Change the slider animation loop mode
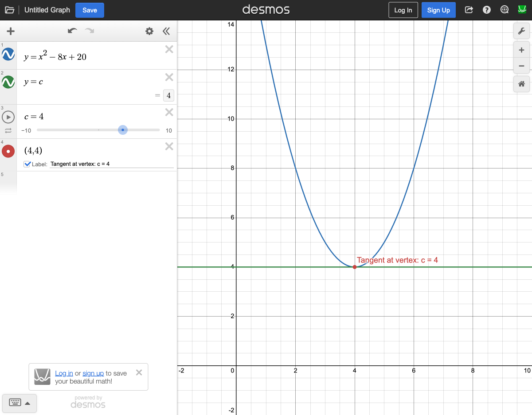Viewport: 532px width, 415px height. click(x=8, y=131)
